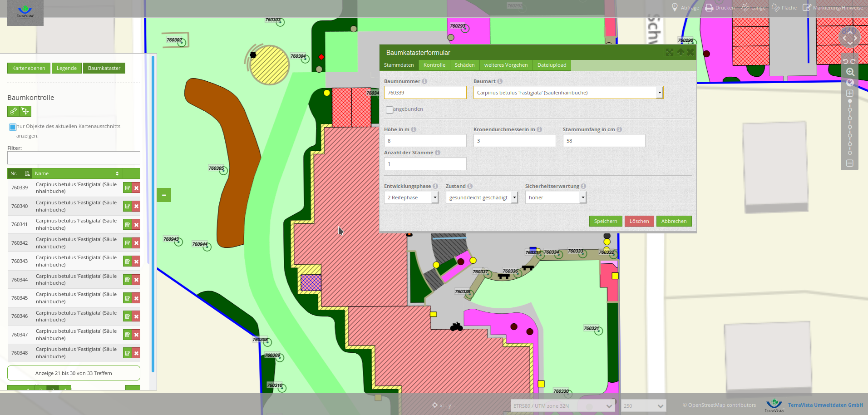Select the Länge measure tool
This screenshot has width=868, height=415.
[753, 8]
